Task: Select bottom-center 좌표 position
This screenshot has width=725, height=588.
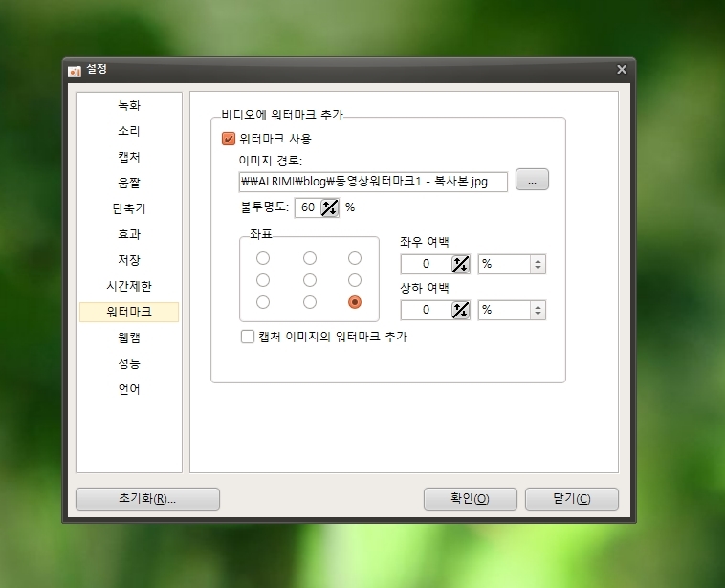Action: pyautogui.click(x=310, y=302)
